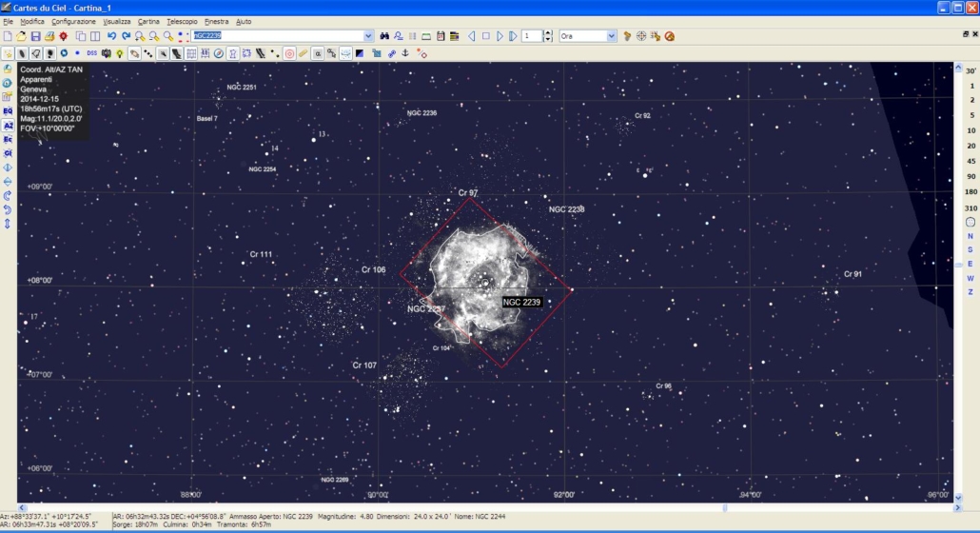The height and width of the screenshot is (533, 980).
Task: Click the New chart icon
Action: tap(8, 36)
